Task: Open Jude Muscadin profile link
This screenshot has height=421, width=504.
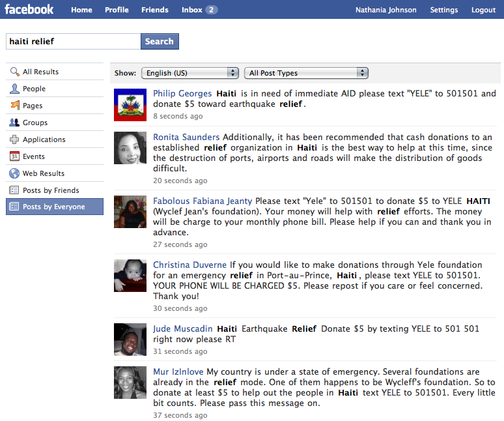Action: point(182,328)
